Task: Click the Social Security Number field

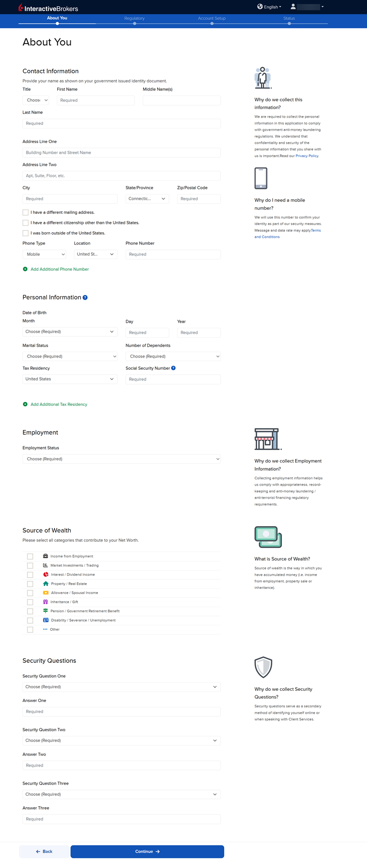Action: 173,379
